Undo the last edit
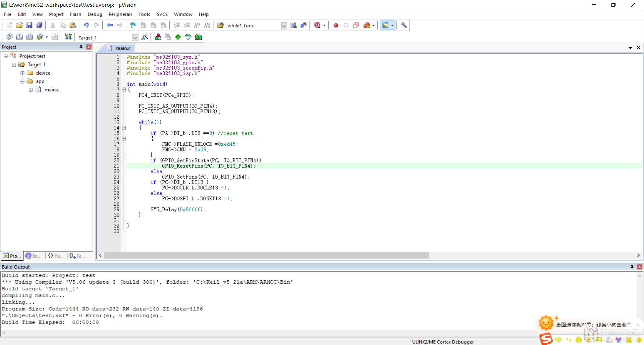Image resolution: width=644 pixels, height=345 pixels. tap(86, 25)
